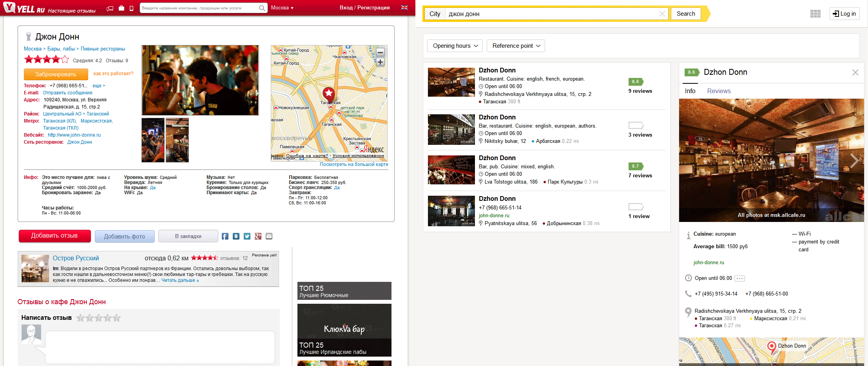868x366 pixels.
Task: Click the City search input with джон донн
Action: [553, 14]
